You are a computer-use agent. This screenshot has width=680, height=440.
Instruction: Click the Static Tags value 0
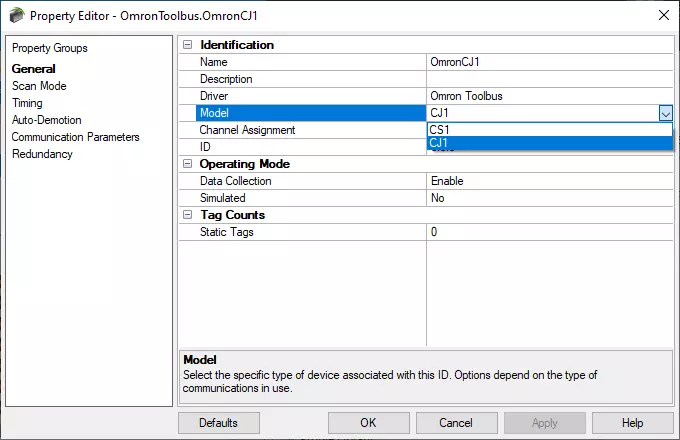549,232
